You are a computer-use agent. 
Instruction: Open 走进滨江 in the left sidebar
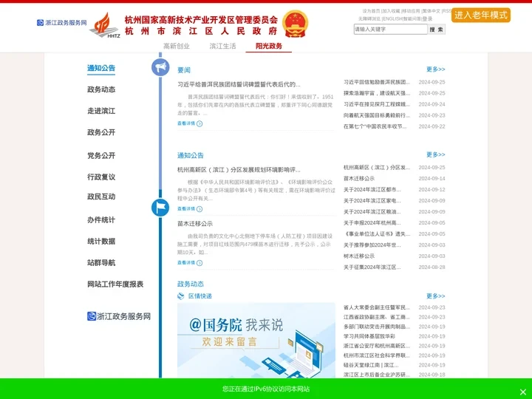point(101,111)
